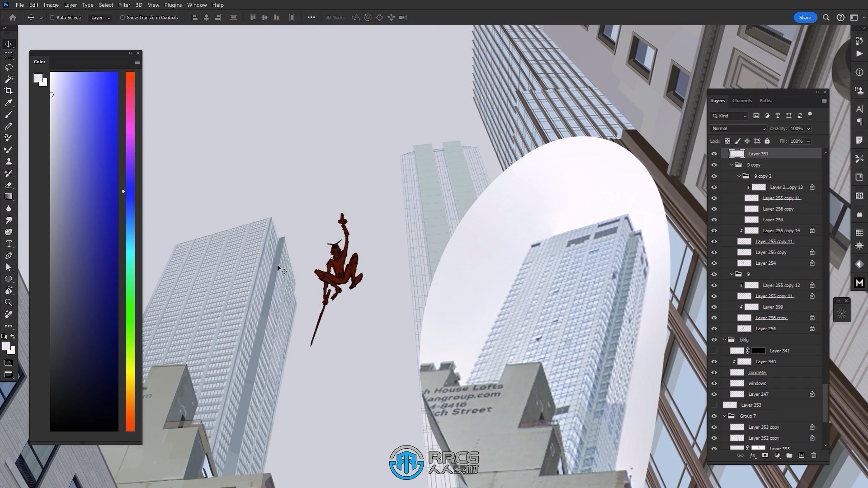Image resolution: width=868 pixels, height=488 pixels.
Task: Click align left edges icon
Action: click(x=195, y=18)
